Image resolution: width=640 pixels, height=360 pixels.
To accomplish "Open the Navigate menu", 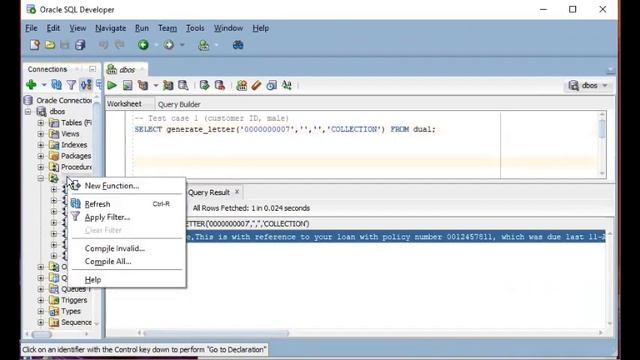I will click(111, 28).
